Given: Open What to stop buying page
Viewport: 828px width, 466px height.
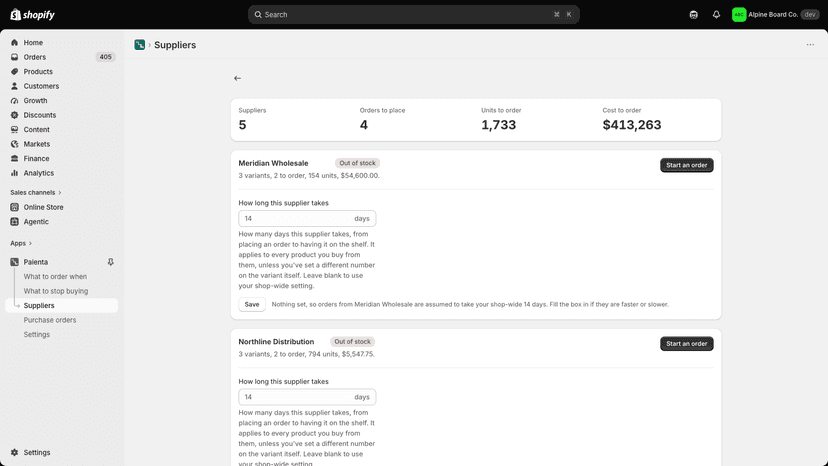Looking at the screenshot, I should click(55, 291).
